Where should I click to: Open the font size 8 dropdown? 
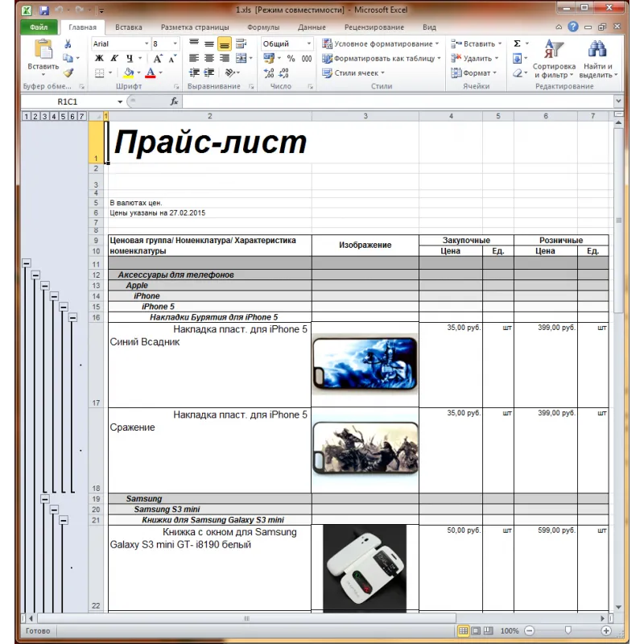pyautogui.click(x=175, y=43)
